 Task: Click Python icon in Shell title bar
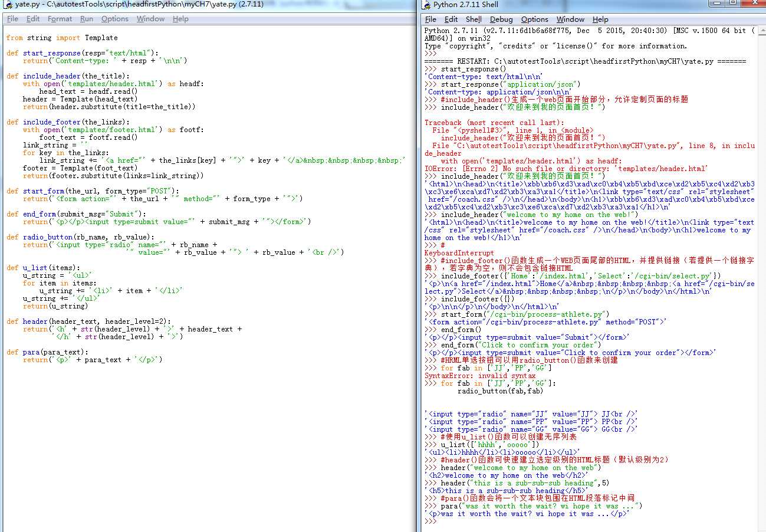426,5
